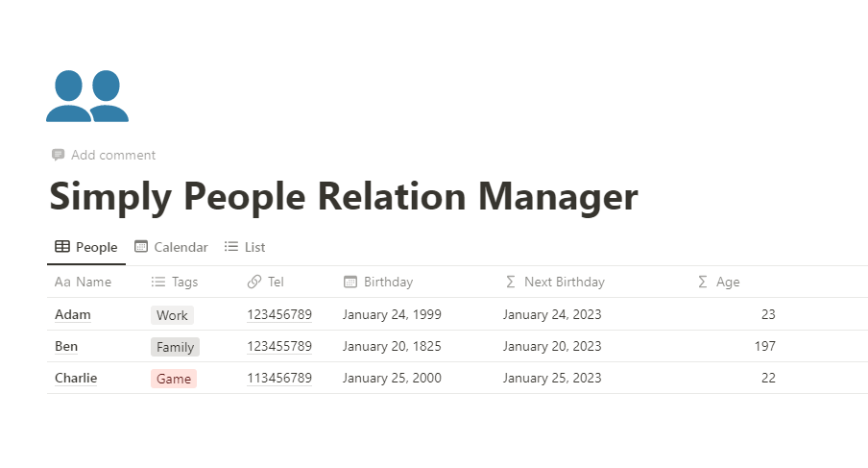Switch to the Calendar view tab
Screen dimensions: 868x468
coord(181,247)
